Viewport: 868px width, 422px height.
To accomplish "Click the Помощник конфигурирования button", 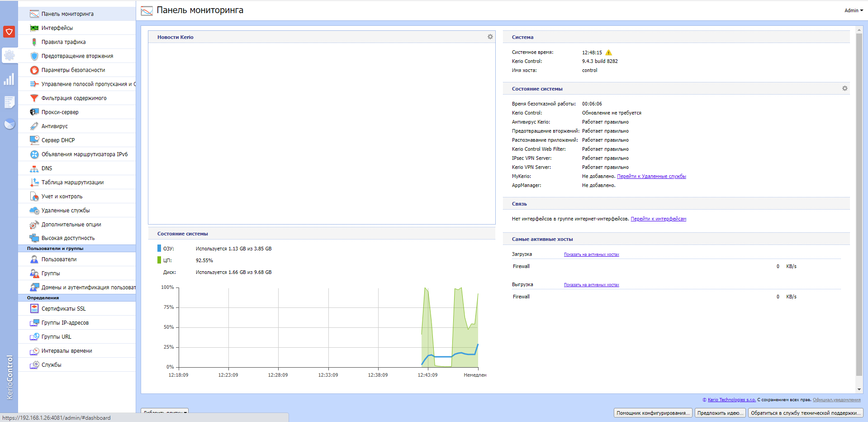I will [x=653, y=413].
